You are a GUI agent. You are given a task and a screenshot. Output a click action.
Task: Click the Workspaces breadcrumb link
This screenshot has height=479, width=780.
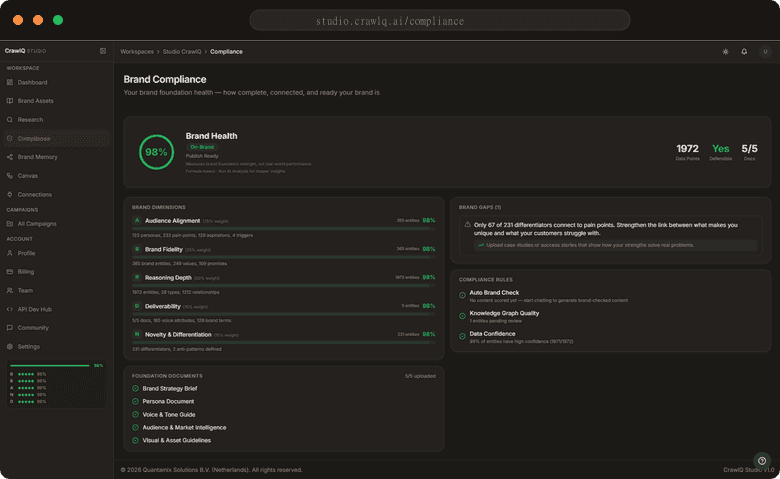point(137,52)
